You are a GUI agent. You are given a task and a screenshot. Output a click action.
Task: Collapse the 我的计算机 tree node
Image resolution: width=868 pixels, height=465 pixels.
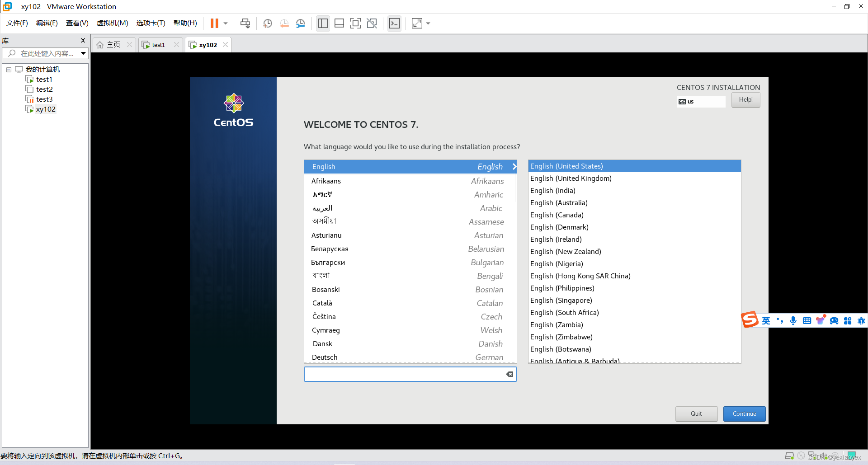coord(9,70)
